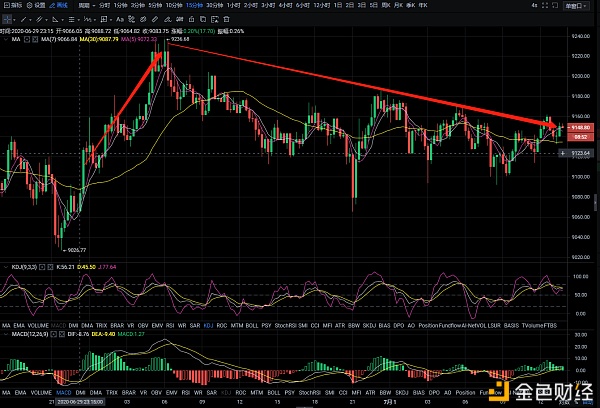Switch to the 15分钟 timeframe
This screenshot has height=408, width=600.
tap(194, 5)
